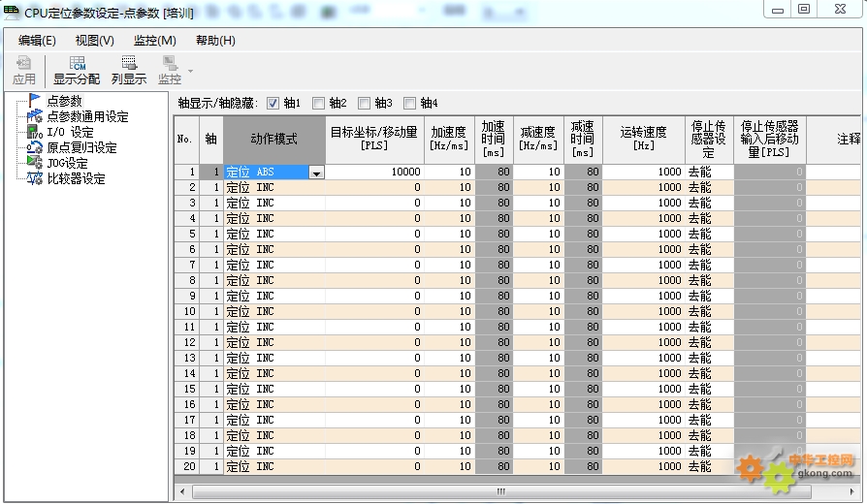Screen dimensions: 867x504
Task: Click the 目标坐标/移动量 column header
Action: (374, 140)
